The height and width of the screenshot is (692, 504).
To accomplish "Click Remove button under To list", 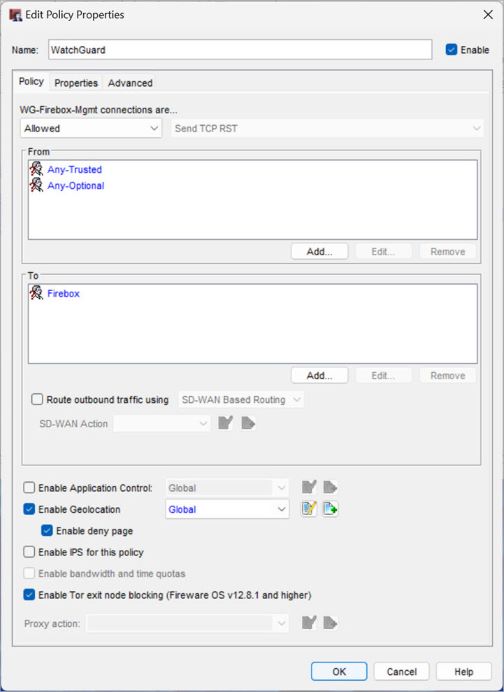I will 448,376.
